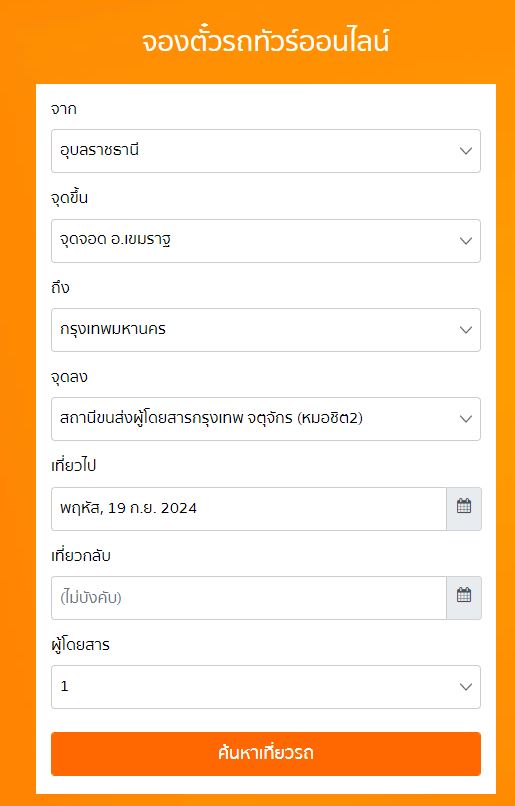Open the จุดลง drop-off dropdown showing หมอชิต2

pyautogui.click(x=266, y=418)
